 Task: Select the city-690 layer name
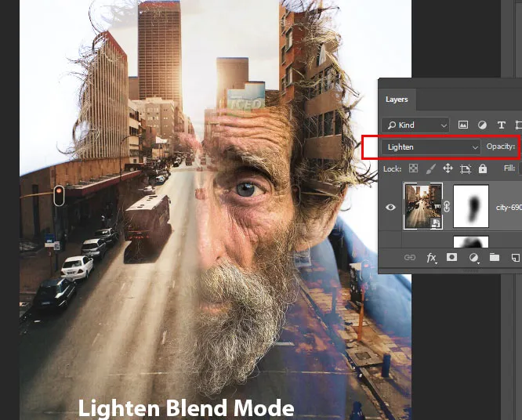509,208
